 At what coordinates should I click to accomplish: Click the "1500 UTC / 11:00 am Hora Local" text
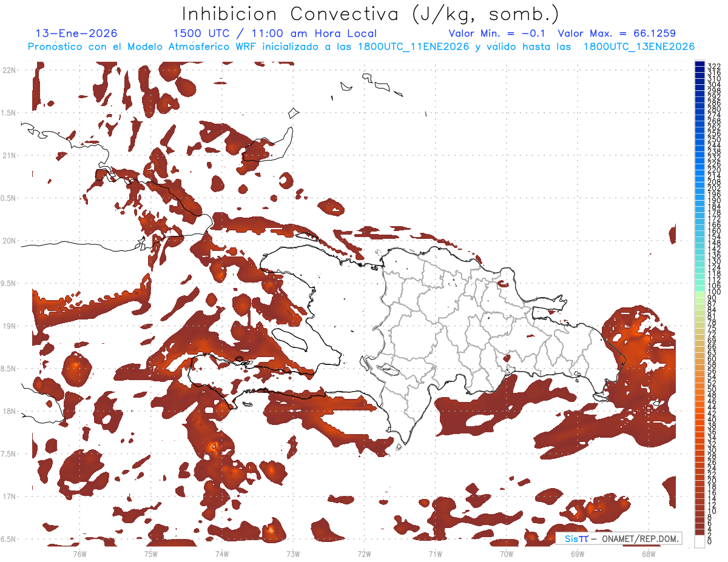point(275,33)
